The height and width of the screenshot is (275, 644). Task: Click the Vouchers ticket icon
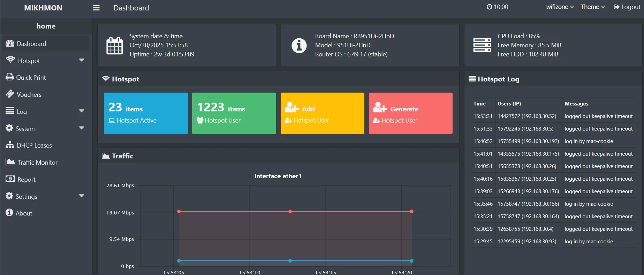click(10, 94)
